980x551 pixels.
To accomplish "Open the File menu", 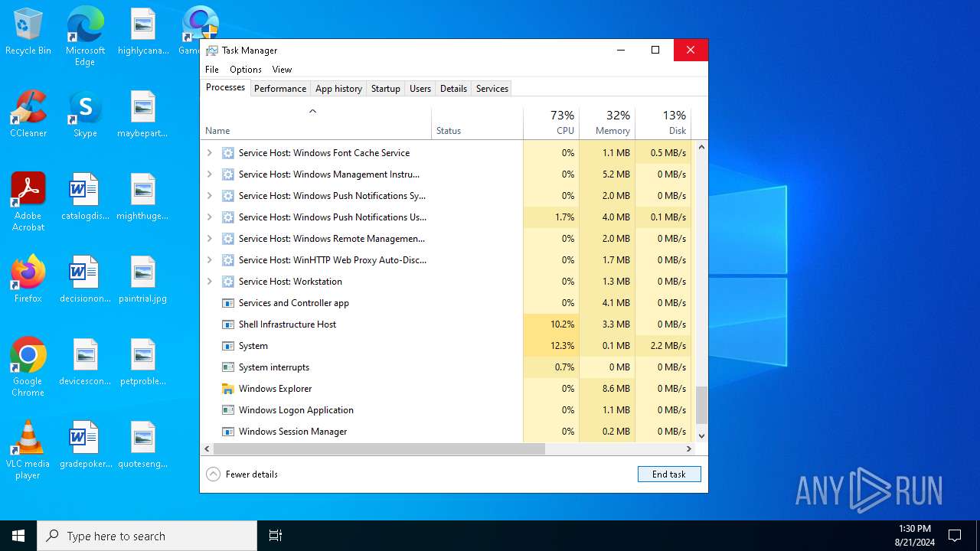I will (212, 70).
